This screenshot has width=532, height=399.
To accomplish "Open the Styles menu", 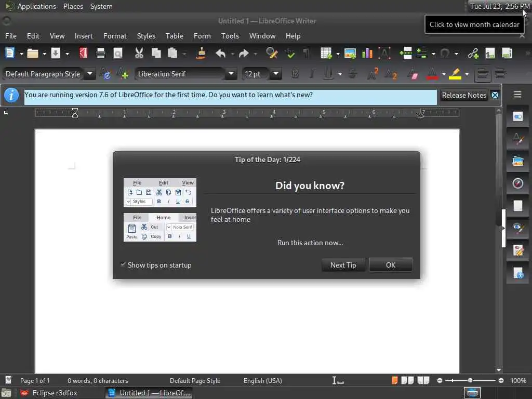I will 146,36.
